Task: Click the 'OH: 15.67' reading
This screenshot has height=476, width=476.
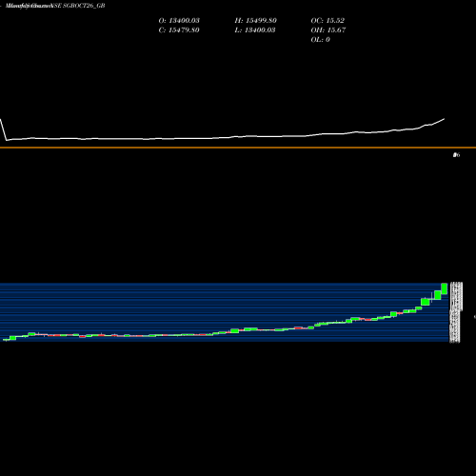Action: 328,30
